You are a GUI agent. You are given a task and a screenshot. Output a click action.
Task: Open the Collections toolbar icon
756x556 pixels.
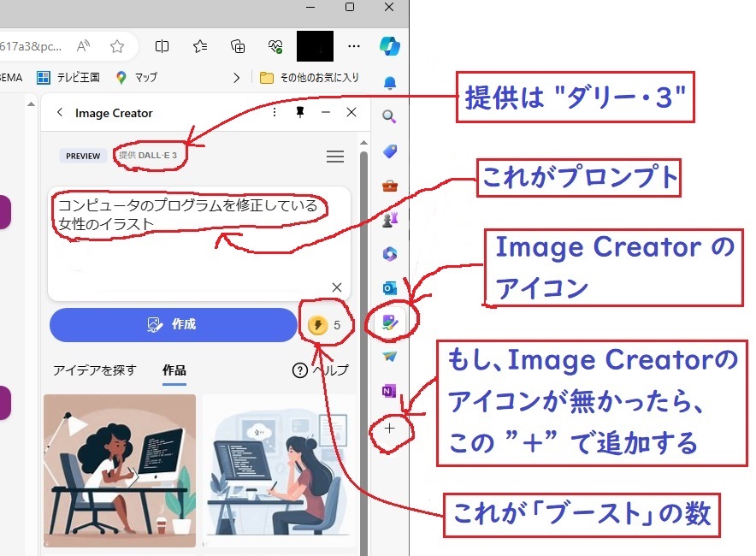point(238,46)
